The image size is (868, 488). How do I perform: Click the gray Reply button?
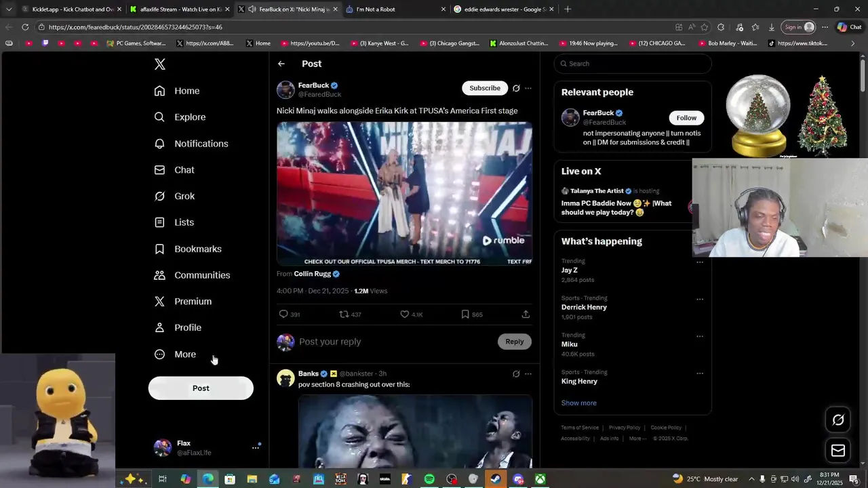(515, 342)
